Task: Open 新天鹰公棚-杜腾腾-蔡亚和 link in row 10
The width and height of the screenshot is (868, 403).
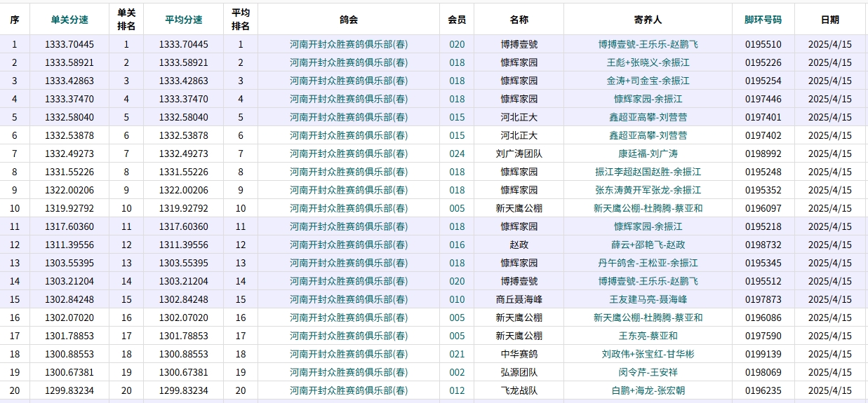Action: 648,208
